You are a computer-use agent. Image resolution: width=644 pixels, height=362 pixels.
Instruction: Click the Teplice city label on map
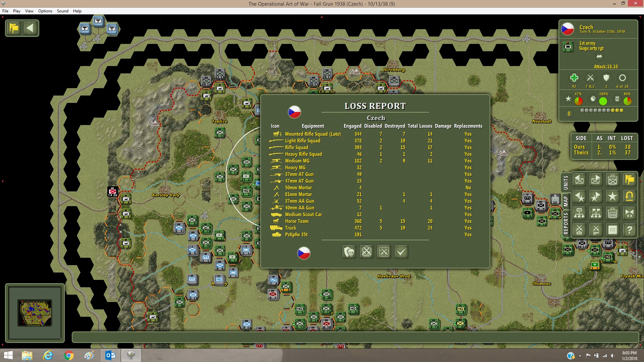pos(220,121)
